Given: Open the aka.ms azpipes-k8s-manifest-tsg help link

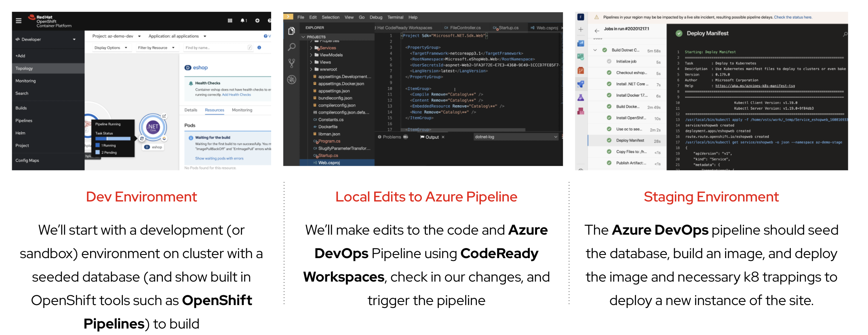Looking at the screenshot, I should [x=755, y=86].
